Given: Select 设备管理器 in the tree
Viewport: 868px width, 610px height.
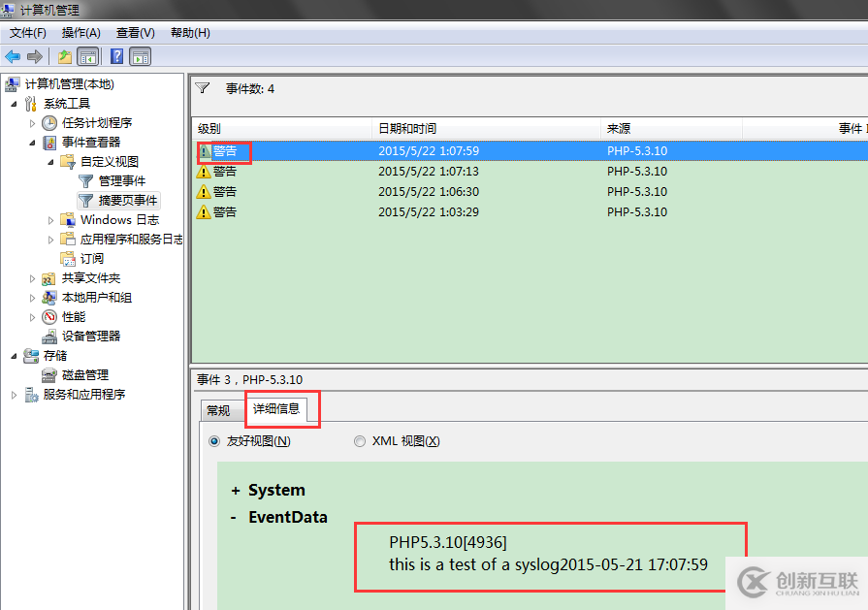Looking at the screenshot, I should tap(91, 337).
